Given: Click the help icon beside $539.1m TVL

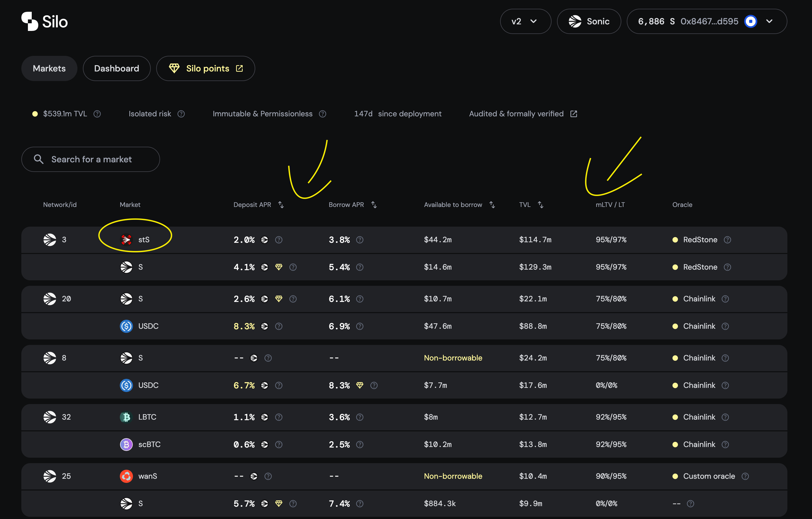Looking at the screenshot, I should tap(97, 114).
